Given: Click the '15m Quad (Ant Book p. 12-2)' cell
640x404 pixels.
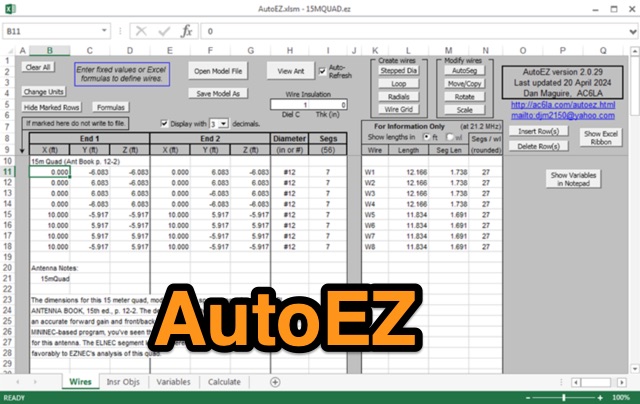Looking at the screenshot, I should pos(76,162).
